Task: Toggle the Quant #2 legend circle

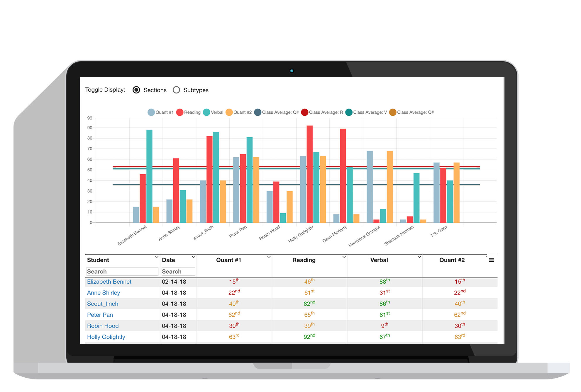Action: point(229,112)
